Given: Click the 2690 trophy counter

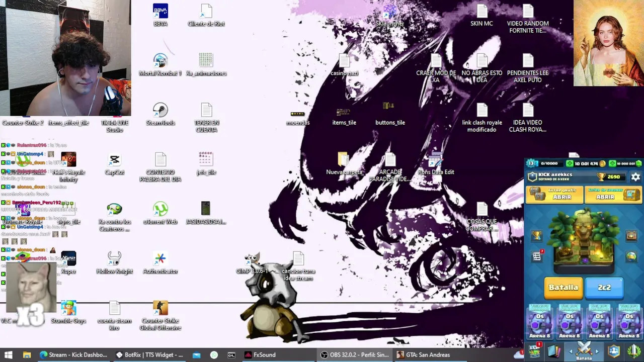Looking at the screenshot, I should pos(610,177).
